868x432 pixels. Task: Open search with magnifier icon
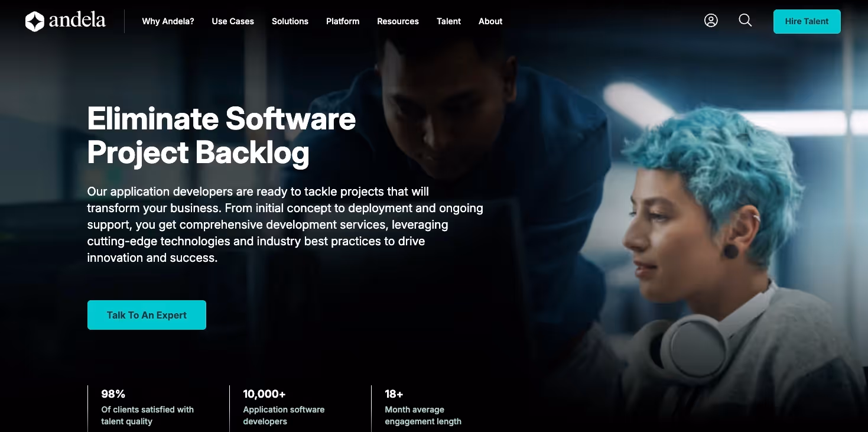(x=745, y=21)
